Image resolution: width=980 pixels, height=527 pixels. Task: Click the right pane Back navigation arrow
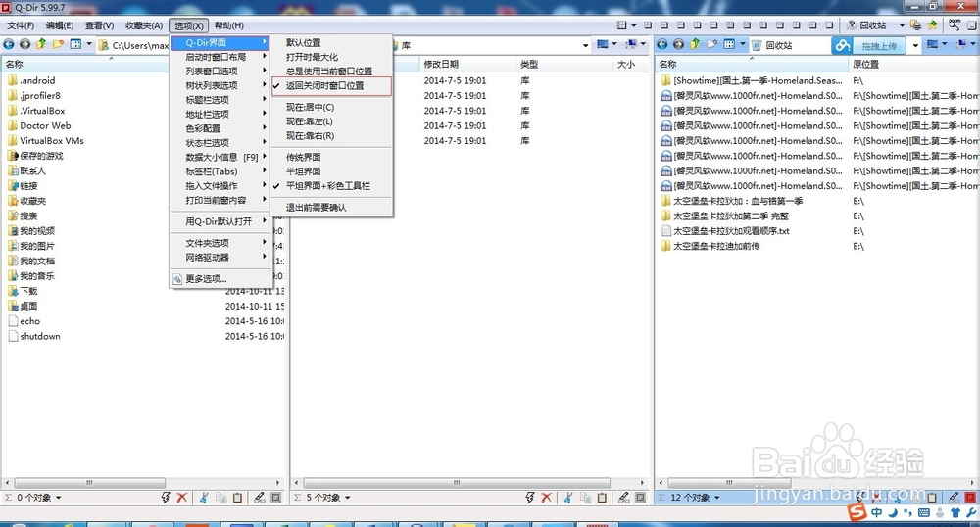[662, 44]
